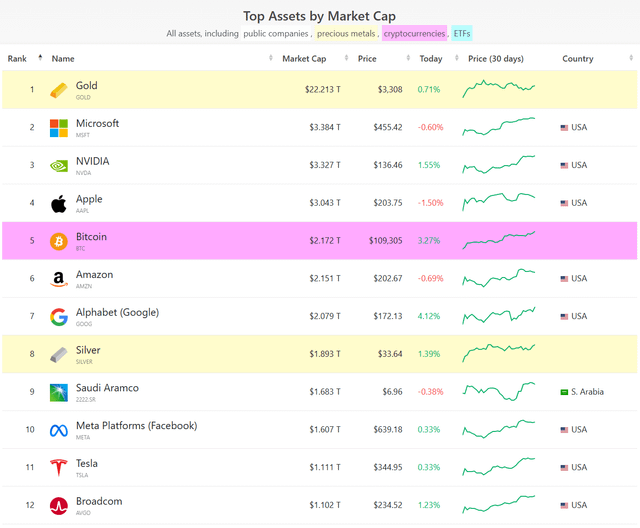The width and height of the screenshot is (640, 528).
Task: Open the Bitcoin asset link
Action: [91, 237]
